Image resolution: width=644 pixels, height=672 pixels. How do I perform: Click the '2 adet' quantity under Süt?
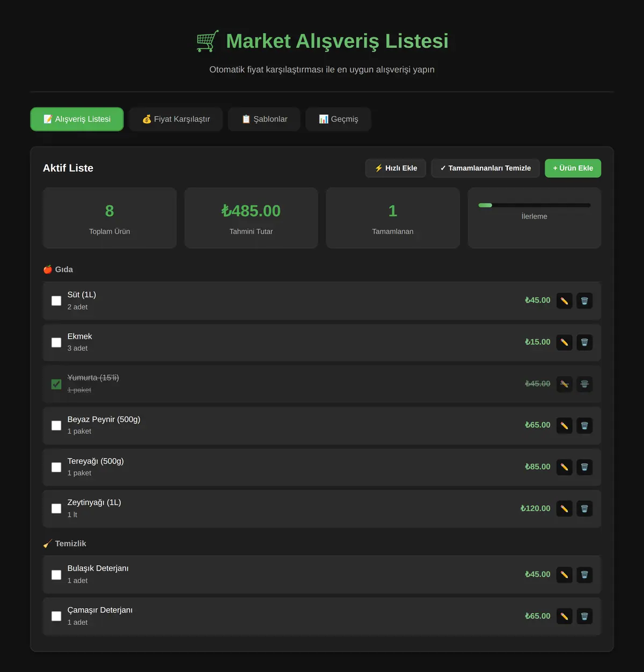point(77,307)
